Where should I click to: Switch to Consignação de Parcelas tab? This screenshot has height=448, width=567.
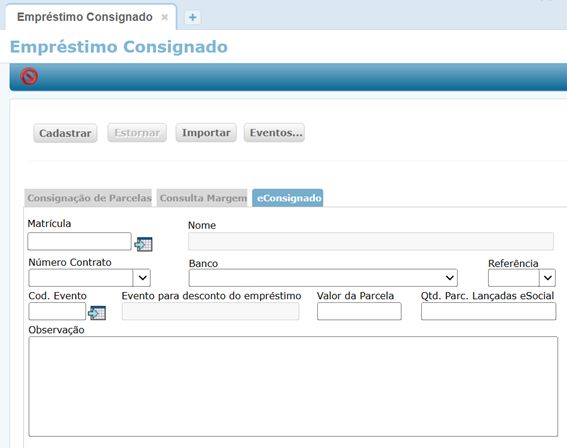pos(89,198)
